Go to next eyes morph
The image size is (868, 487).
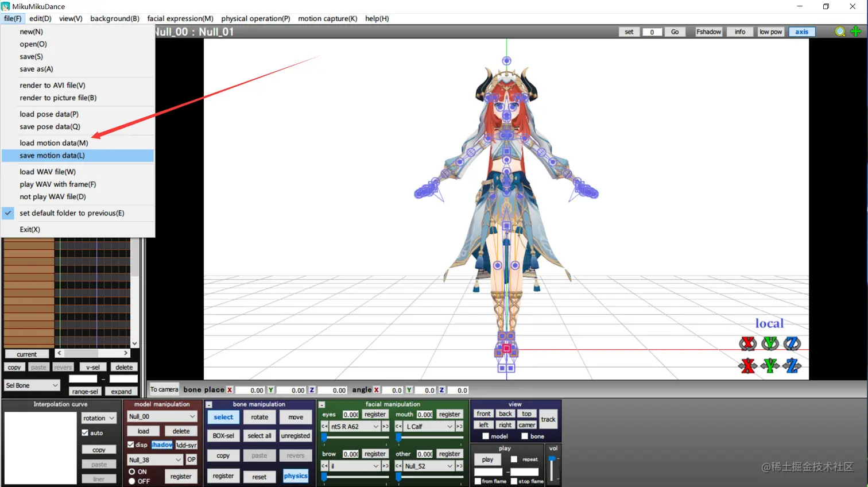[385, 427]
